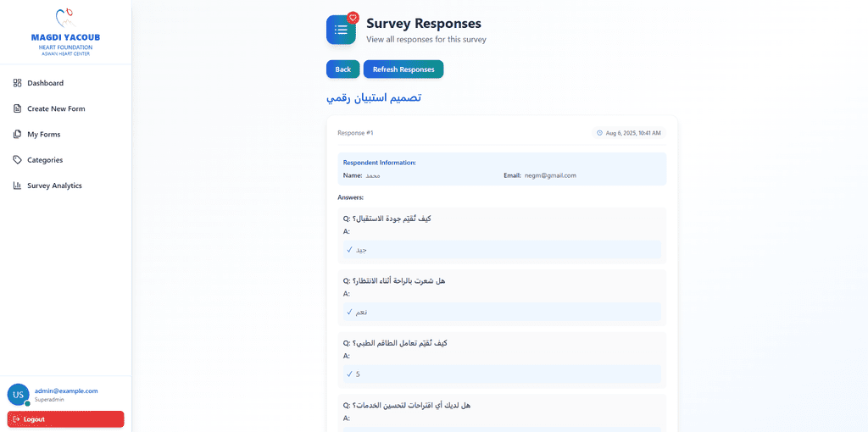This screenshot has height=432, width=868.
Task: Click the US user avatar circle
Action: click(x=19, y=395)
